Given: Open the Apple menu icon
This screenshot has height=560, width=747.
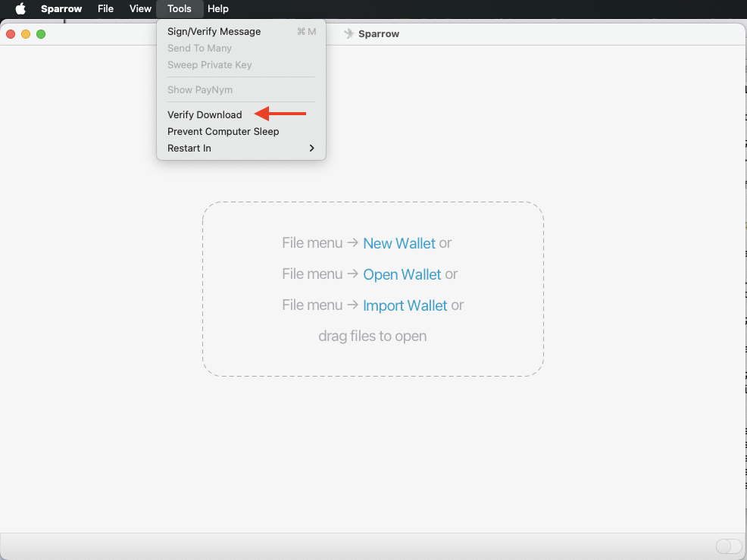Looking at the screenshot, I should pos(20,8).
